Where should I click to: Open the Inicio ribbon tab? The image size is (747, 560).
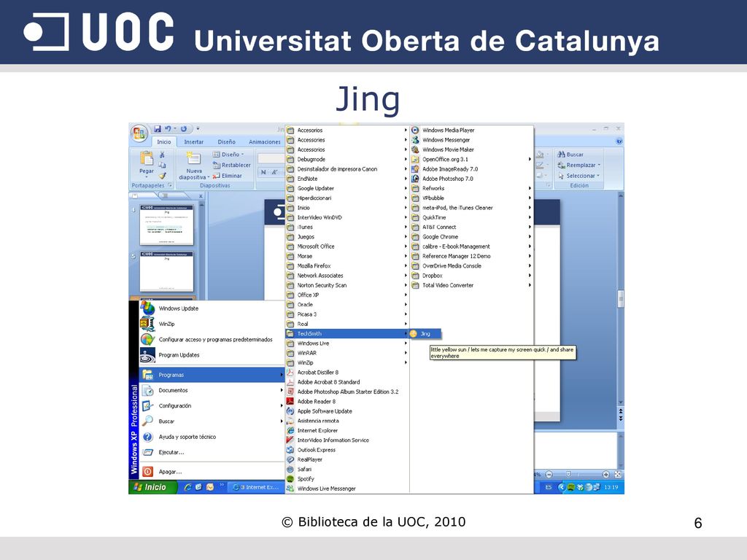click(x=164, y=142)
